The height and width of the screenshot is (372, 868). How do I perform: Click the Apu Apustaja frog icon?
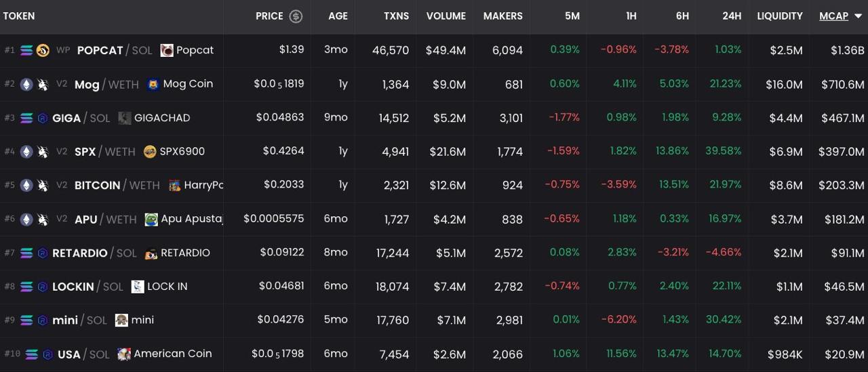[151, 220]
